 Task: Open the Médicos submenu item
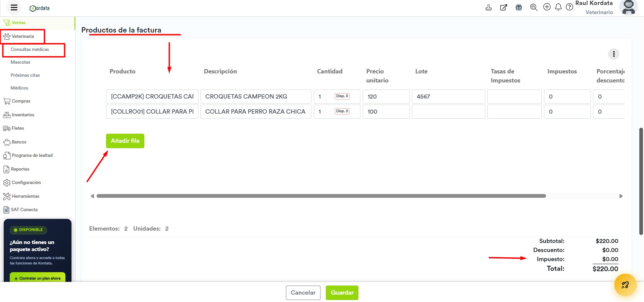(x=19, y=88)
